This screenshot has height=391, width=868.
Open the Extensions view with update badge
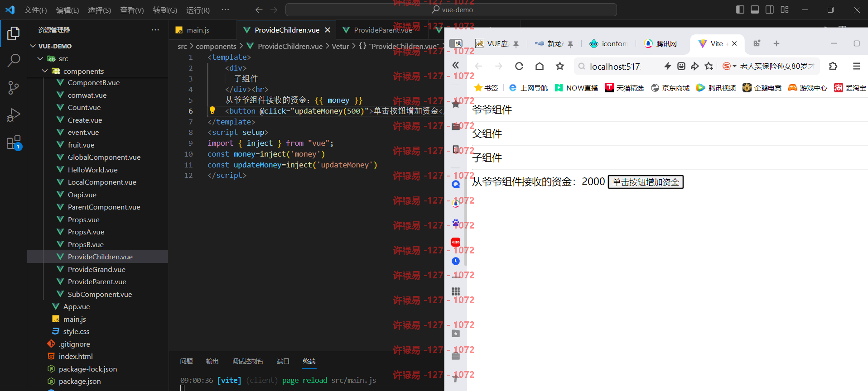tap(14, 143)
